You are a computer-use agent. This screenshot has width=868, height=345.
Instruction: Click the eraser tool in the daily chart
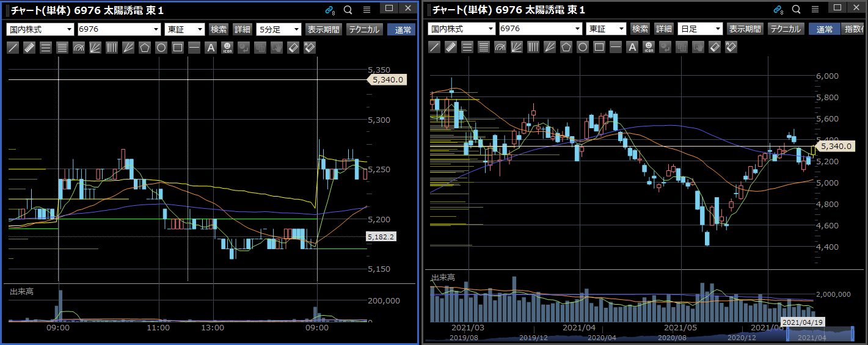715,47
